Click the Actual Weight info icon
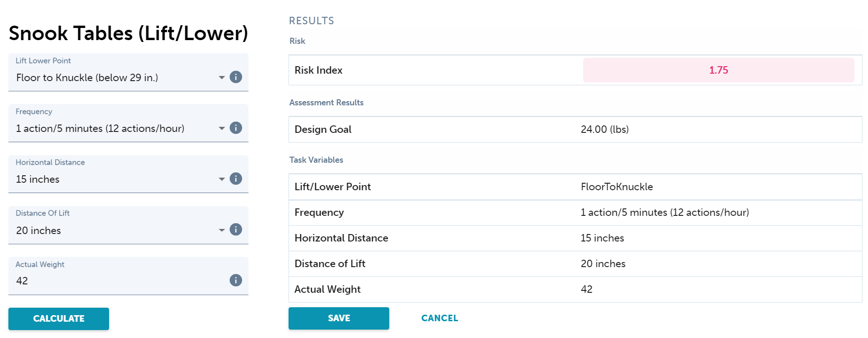 (236, 280)
